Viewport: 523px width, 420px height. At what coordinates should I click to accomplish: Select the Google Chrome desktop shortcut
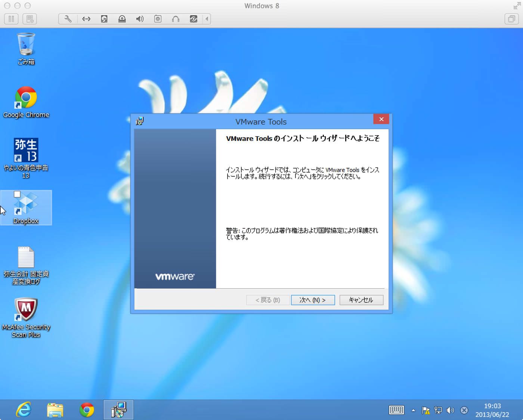[x=26, y=102]
